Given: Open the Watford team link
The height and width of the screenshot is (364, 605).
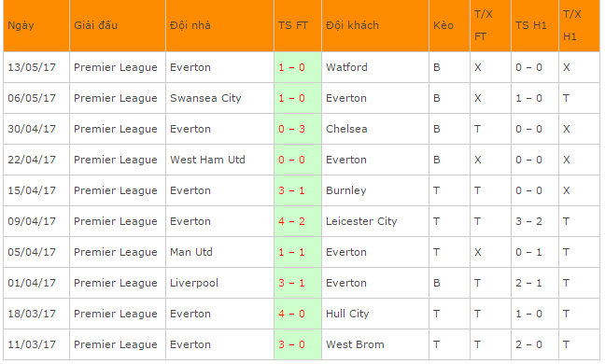Looking at the screenshot, I should tap(346, 67).
